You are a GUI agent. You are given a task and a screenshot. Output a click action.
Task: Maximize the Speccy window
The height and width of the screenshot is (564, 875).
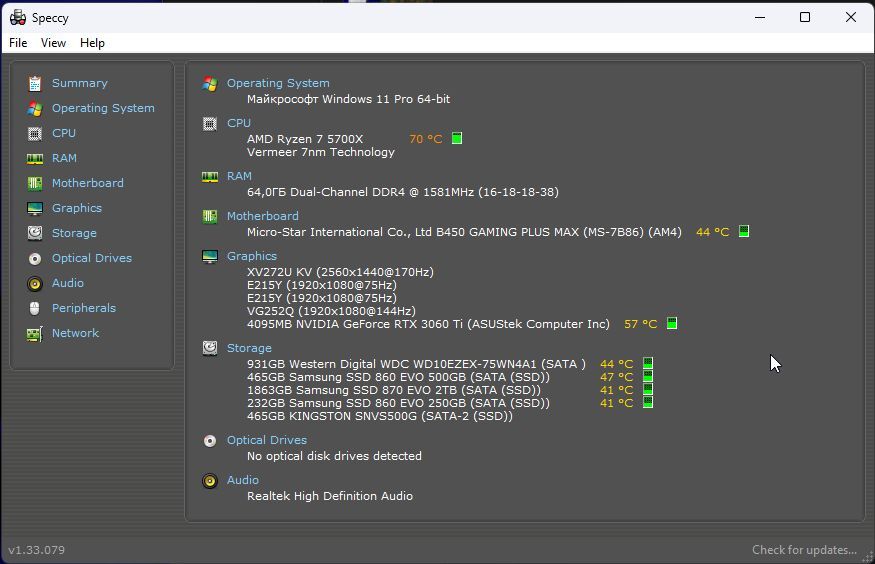point(805,17)
